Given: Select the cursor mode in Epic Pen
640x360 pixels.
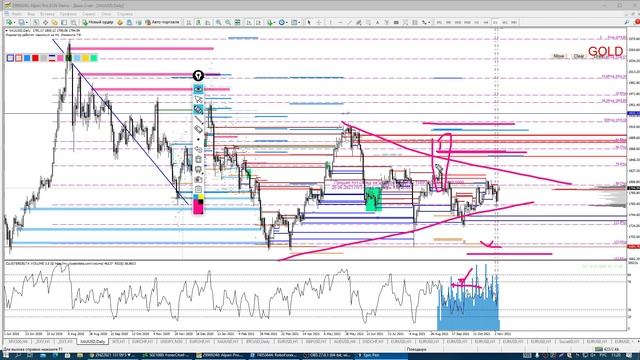Looking at the screenshot, I should pos(198,99).
